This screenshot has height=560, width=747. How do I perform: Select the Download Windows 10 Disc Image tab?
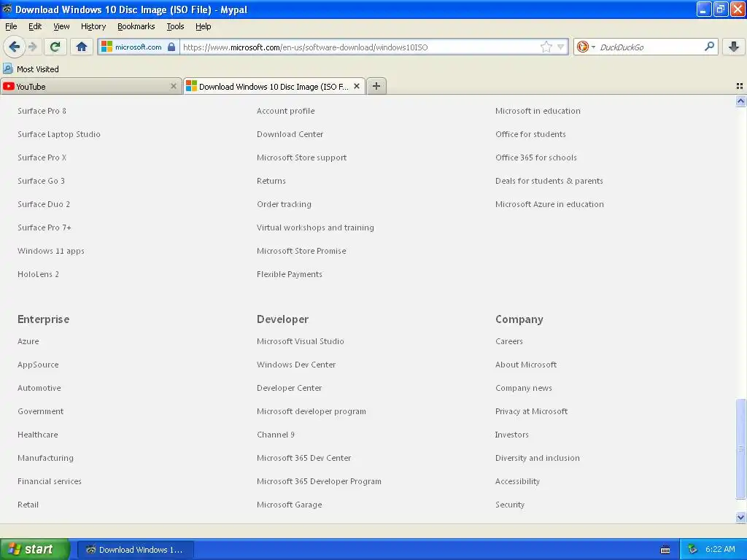click(274, 86)
